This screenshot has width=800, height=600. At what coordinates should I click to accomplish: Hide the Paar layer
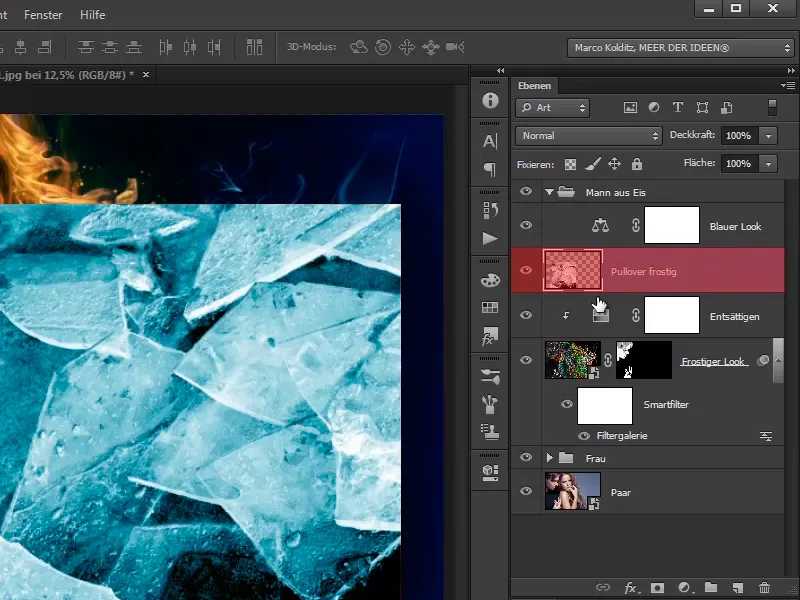pyautogui.click(x=526, y=491)
